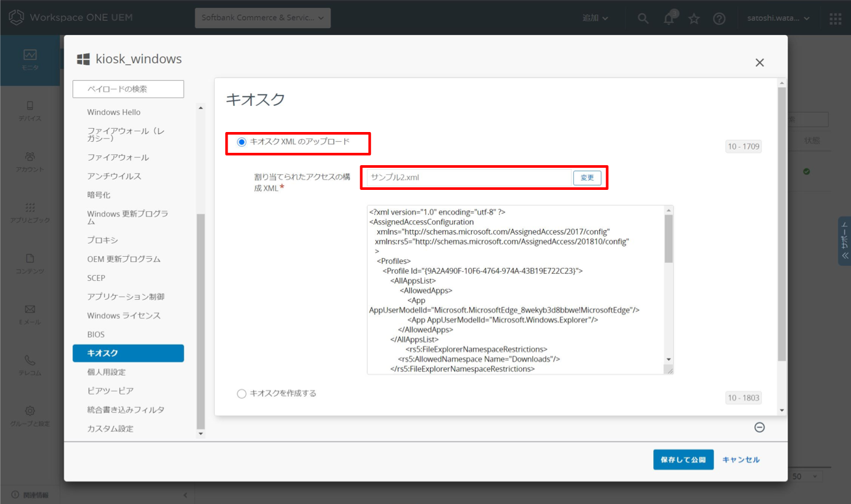Screen dimensions: 851x504
Task: Click the ペイロードの検索 search field
Action: [x=128, y=89]
